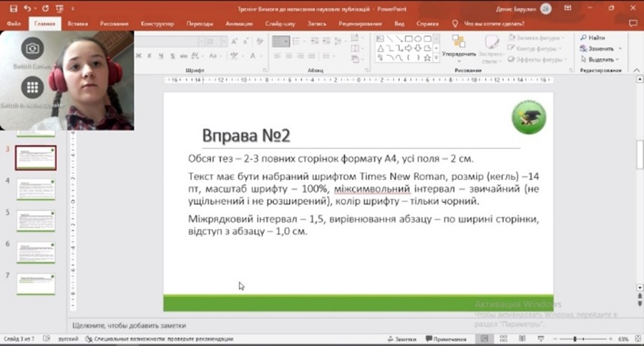Start presentation from beginning via quick access icon
This screenshot has width=644, height=346.
[59, 8]
